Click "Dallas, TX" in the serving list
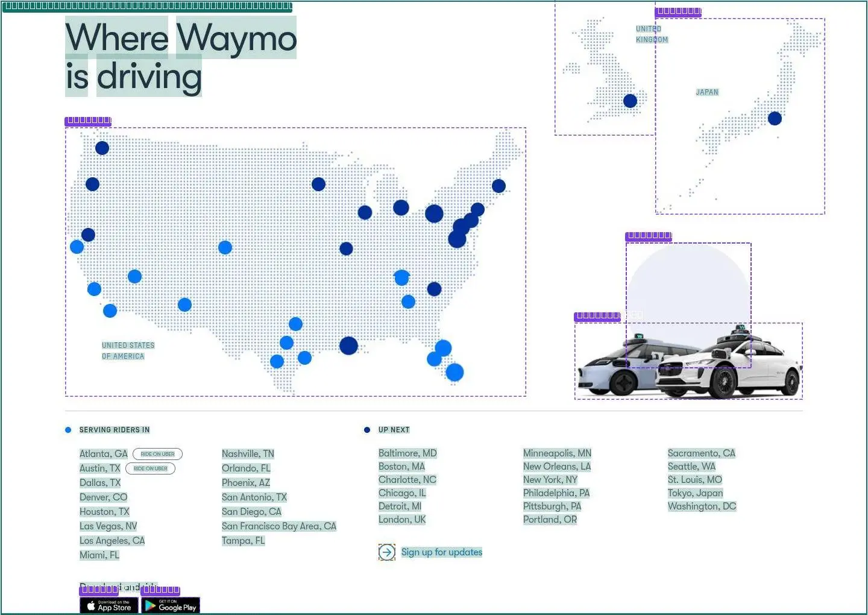 click(100, 483)
